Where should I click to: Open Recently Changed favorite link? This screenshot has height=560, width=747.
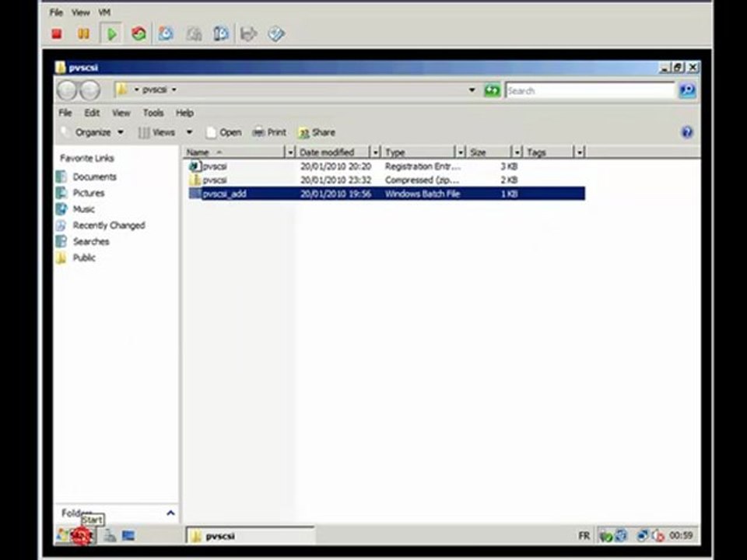pos(109,226)
